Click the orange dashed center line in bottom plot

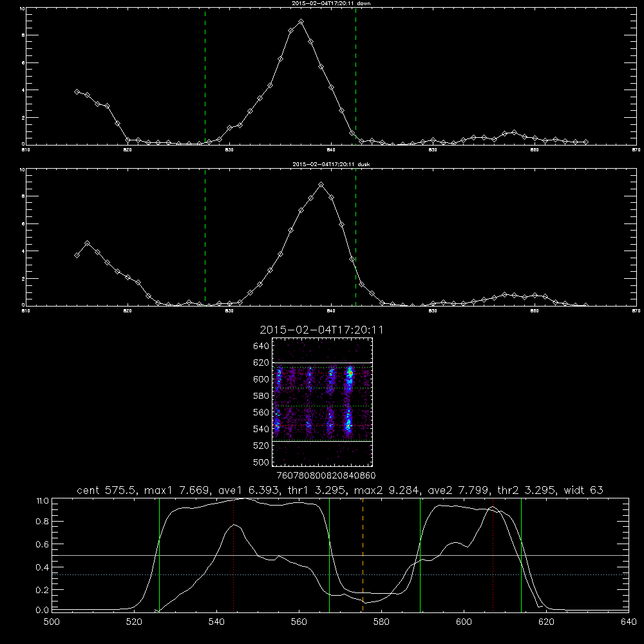coord(363,555)
